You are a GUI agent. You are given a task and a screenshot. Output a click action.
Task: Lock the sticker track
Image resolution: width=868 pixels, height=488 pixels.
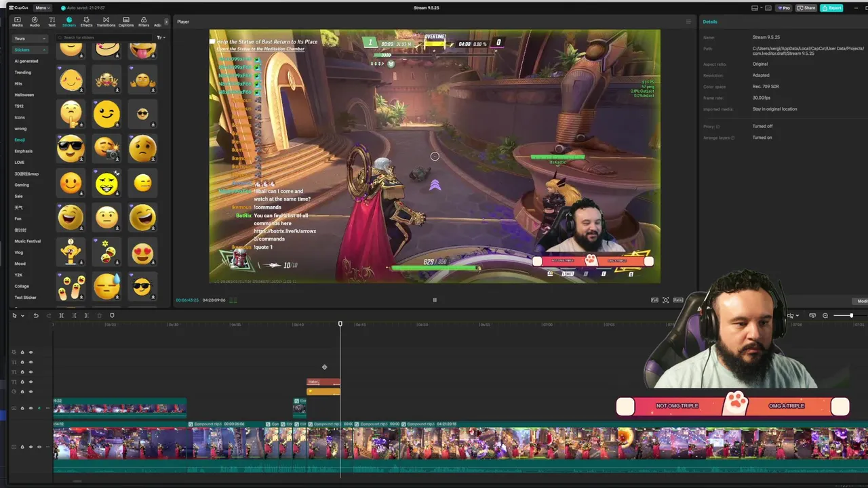coord(22,392)
